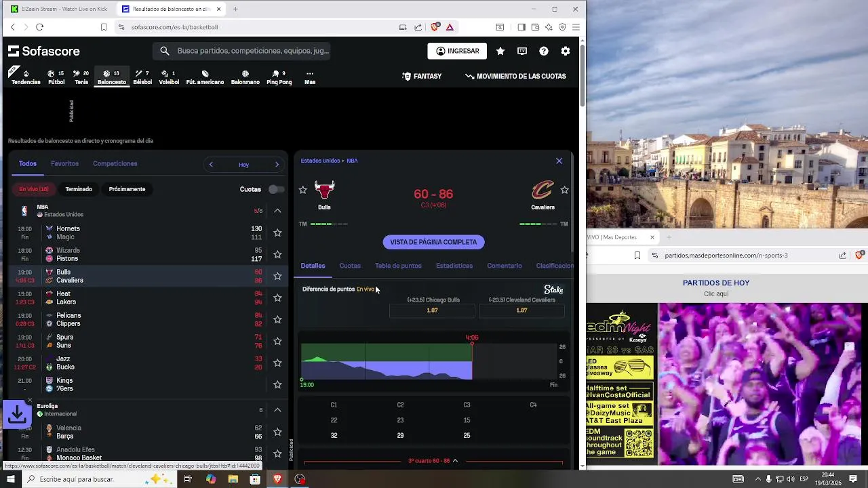Favorite the Bulls vs Cavaliers list row
The height and width of the screenshot is (488, 868).
[277, 277]
